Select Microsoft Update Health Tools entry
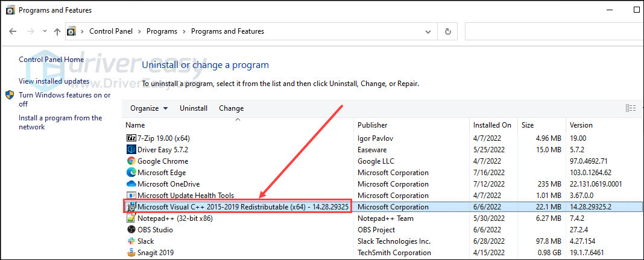Viewport: 644px width, 260px height. 186,196
